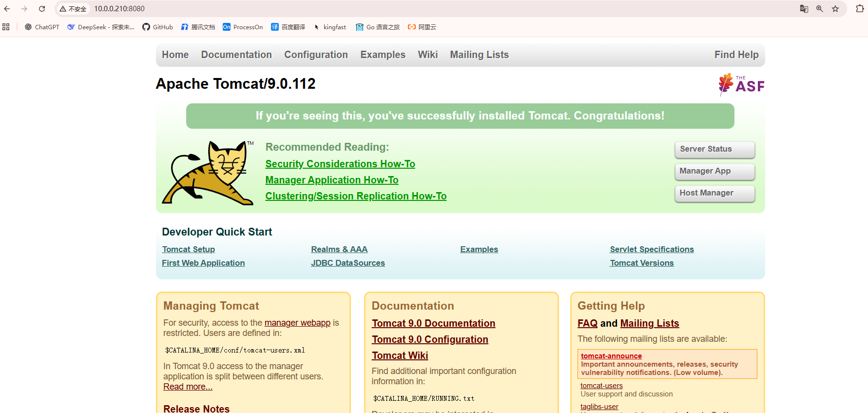The width and height of the screenshot is (868, 413).
Task: Open the extensions puzzle icon
Action: [x=860, y=9]
